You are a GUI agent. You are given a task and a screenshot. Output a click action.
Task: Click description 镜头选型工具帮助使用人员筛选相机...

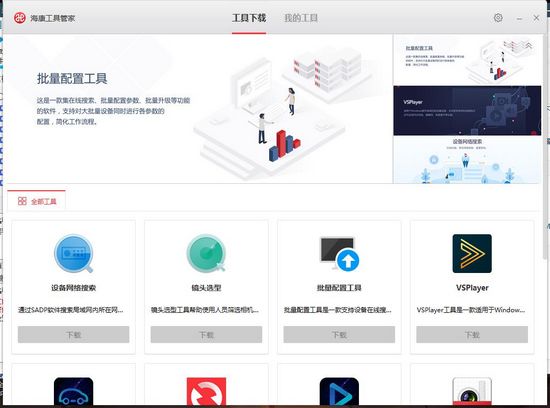[205, 310]
